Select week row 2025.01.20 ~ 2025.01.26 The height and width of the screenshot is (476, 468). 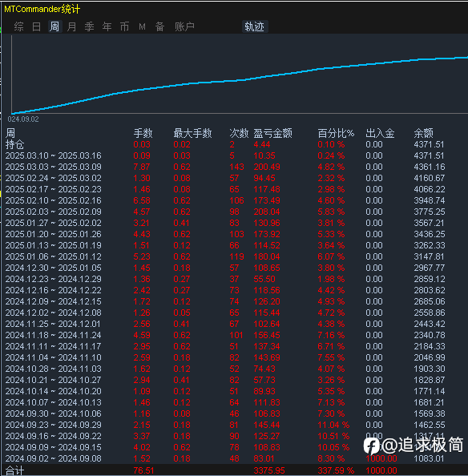tap(234, 234)
